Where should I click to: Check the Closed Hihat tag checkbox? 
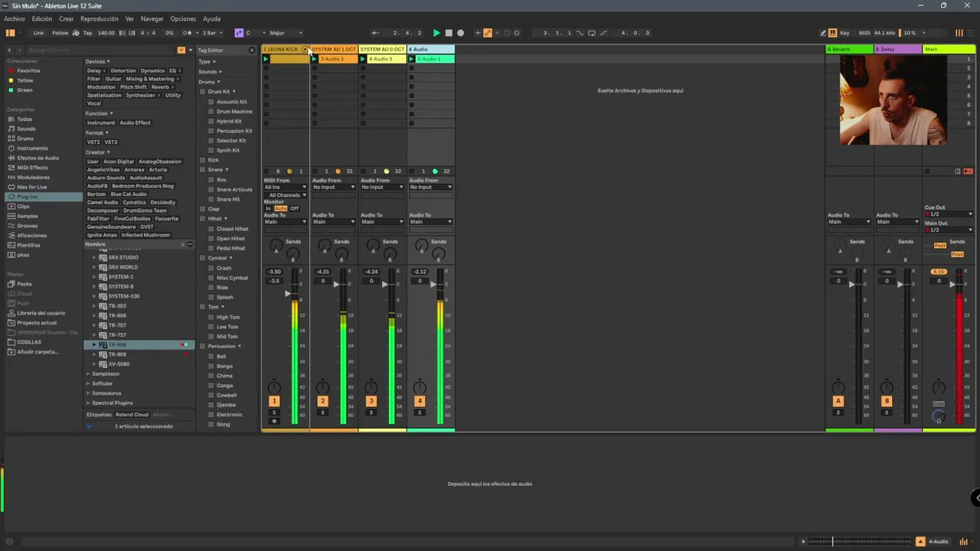(x=211, y=229)
